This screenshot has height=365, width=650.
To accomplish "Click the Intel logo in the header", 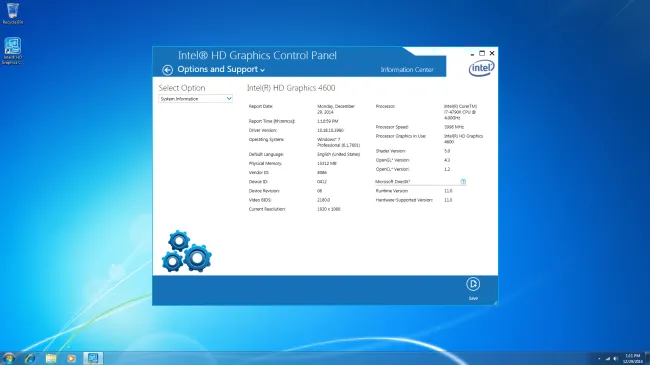I will point(481,68).
